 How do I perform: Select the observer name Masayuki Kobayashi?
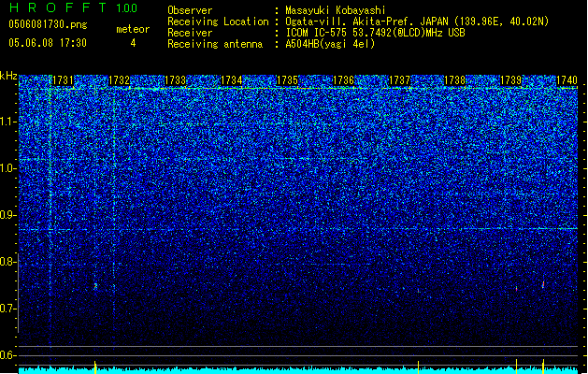[336, 10]
